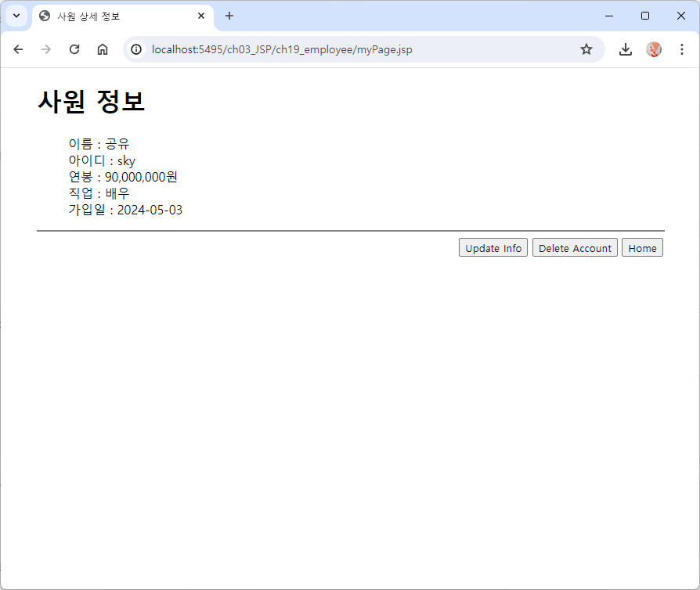
Task: Open the browser home page icon
Action: click(x=103, y=49)
